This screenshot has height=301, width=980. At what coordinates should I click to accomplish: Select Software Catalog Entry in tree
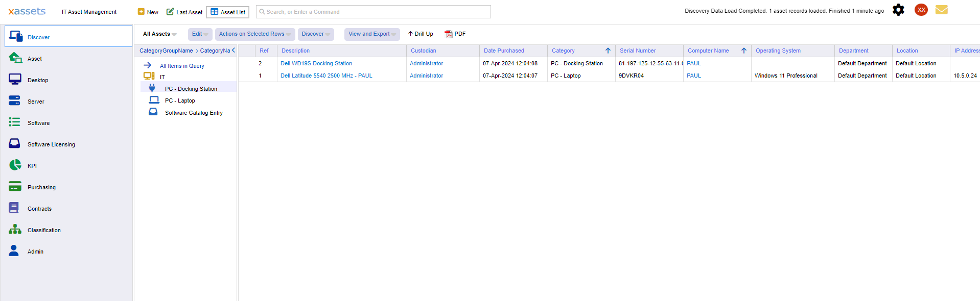pyautogui.click(x=194, y=113)
